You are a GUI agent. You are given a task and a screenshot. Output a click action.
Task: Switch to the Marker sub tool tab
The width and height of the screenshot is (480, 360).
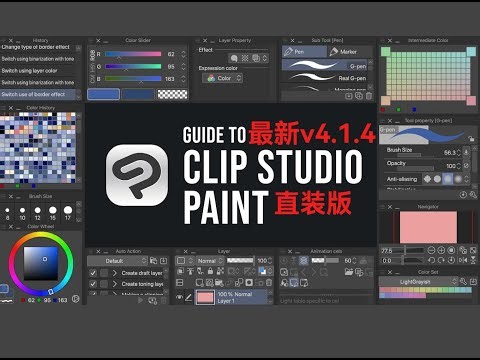tap(349, 52)
